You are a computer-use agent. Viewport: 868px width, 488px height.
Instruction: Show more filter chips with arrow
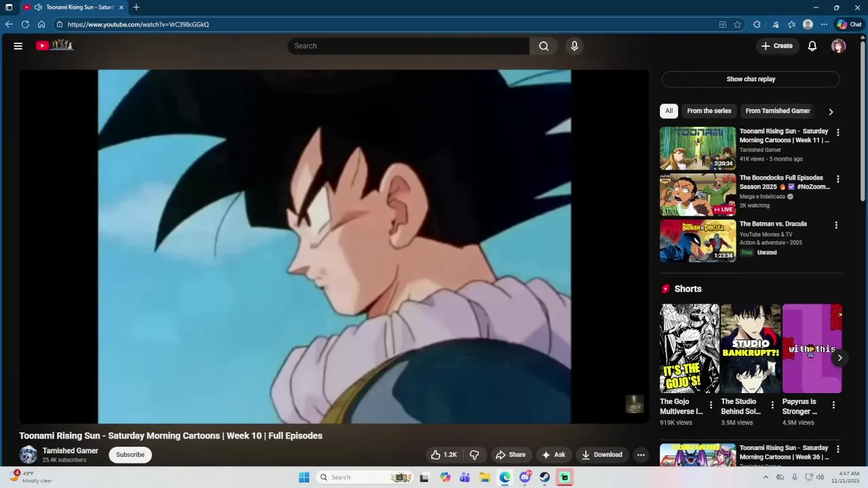tap(831, 112)
